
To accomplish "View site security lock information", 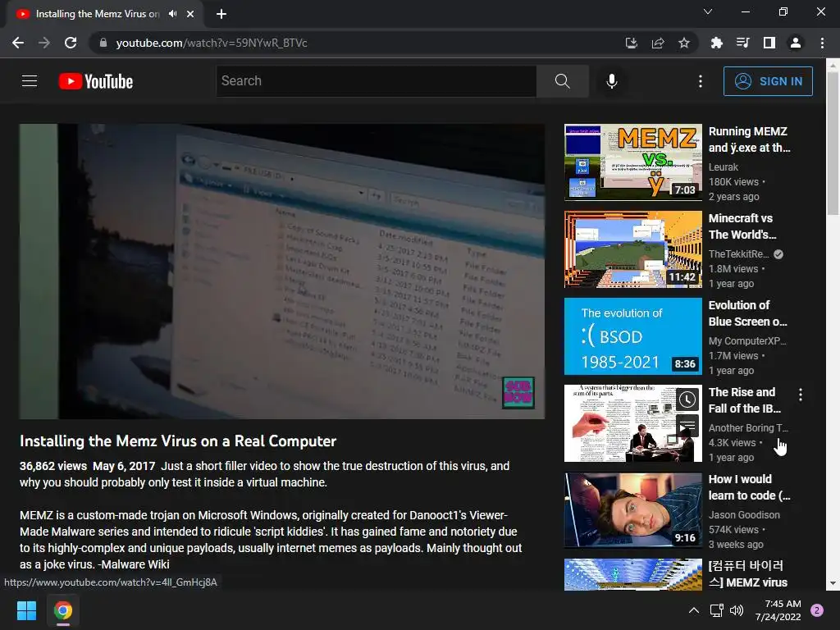I will pyautogui.click(x=103, y=43).
